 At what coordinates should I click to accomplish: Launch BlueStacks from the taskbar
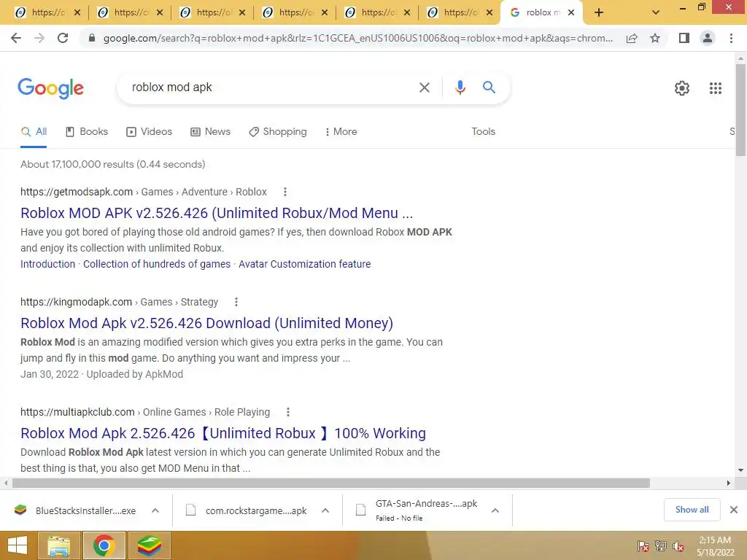pyautogui.click(x=149, y=545)
